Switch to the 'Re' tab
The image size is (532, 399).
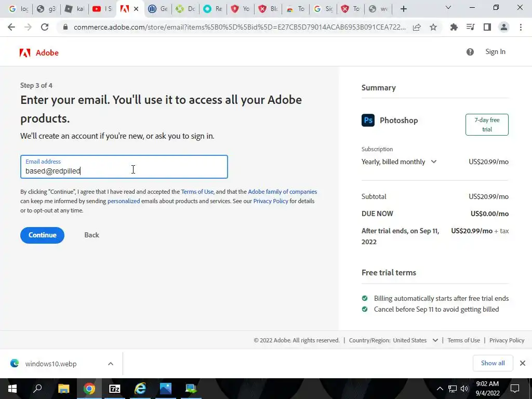tap(213, 9)
